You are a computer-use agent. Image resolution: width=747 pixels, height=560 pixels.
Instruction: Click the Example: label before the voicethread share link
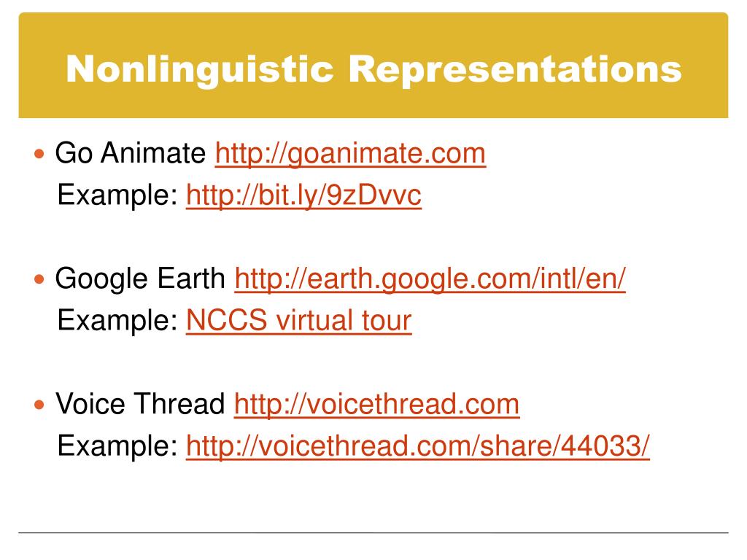117,446
